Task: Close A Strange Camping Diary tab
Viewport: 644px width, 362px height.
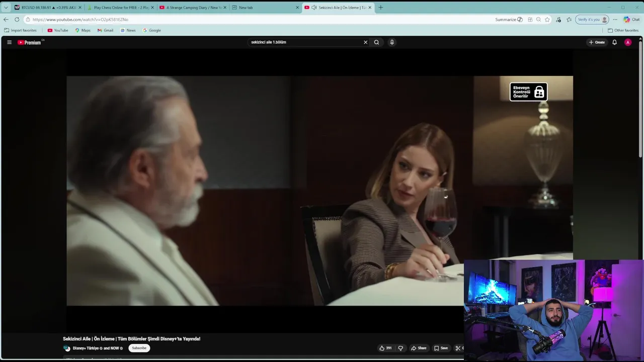Action: 225,8
